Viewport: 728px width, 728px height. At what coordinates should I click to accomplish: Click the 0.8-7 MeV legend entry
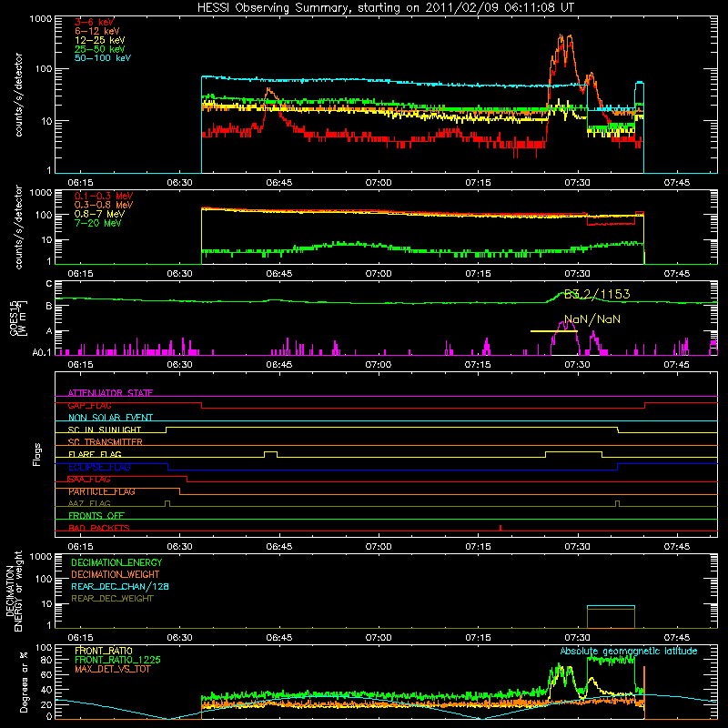[x=99, y=214]
